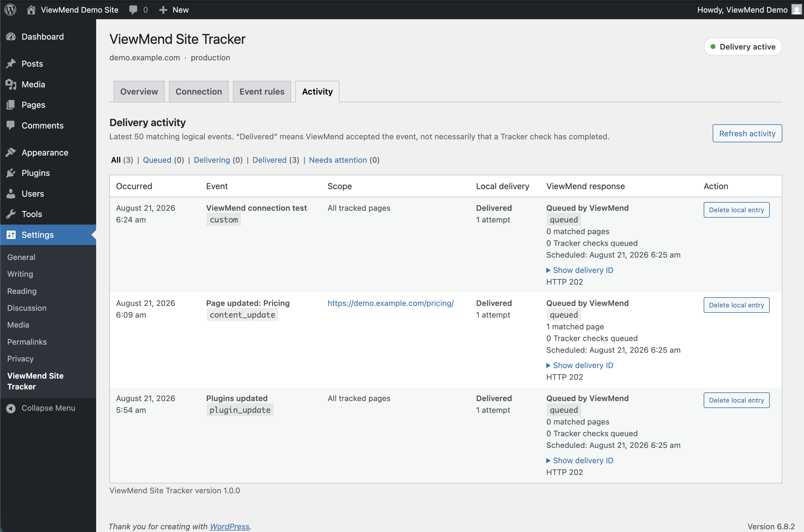Open the Users menu label
This screenshot has width=804, height=532.
click(x=33, y=194)
